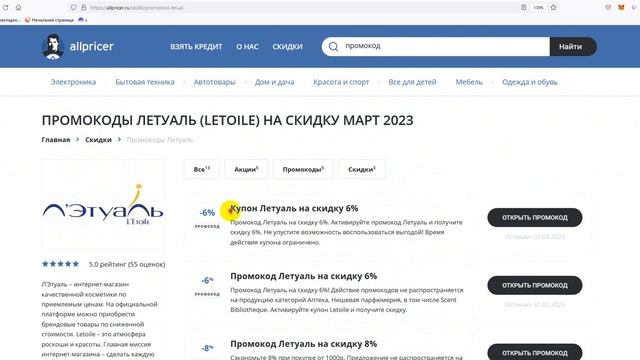Open promo code for Промокод Летуаль 8%
The image size is (640, 360).
535,353
